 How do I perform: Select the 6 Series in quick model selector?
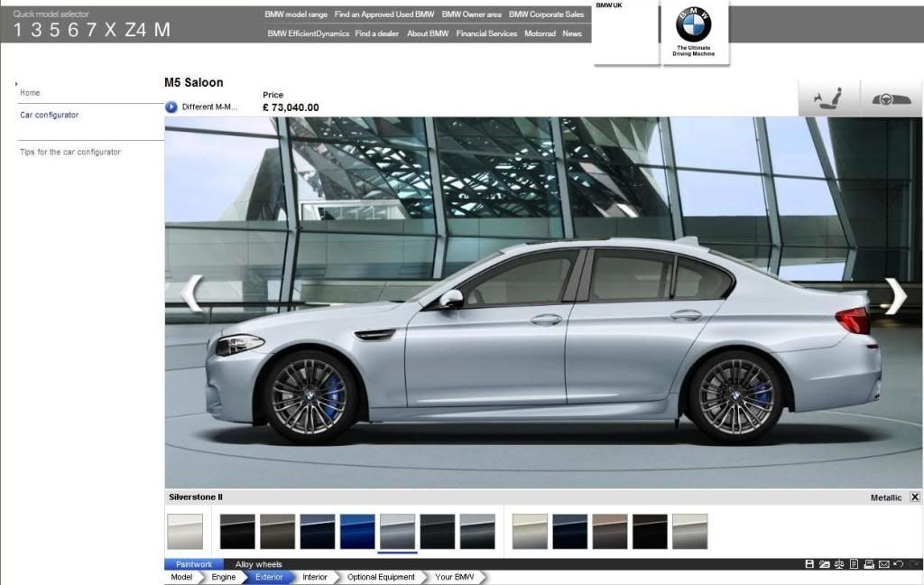(x=73, y=30)
